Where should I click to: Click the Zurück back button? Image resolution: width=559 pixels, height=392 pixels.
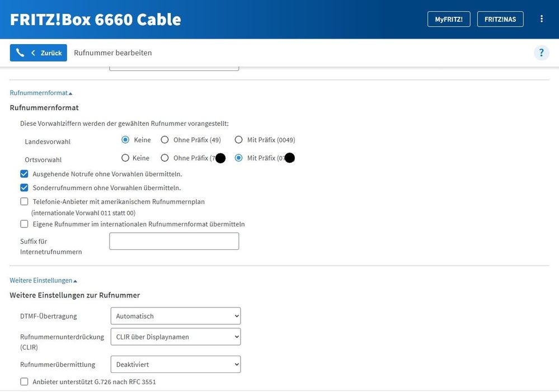(x=39, y=53)
